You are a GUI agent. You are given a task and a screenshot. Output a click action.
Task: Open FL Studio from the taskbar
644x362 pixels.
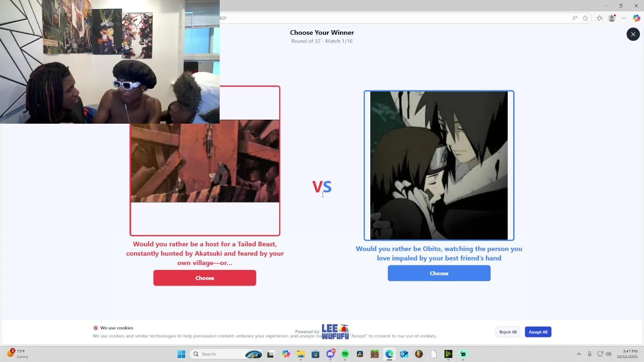pos(419,354)
